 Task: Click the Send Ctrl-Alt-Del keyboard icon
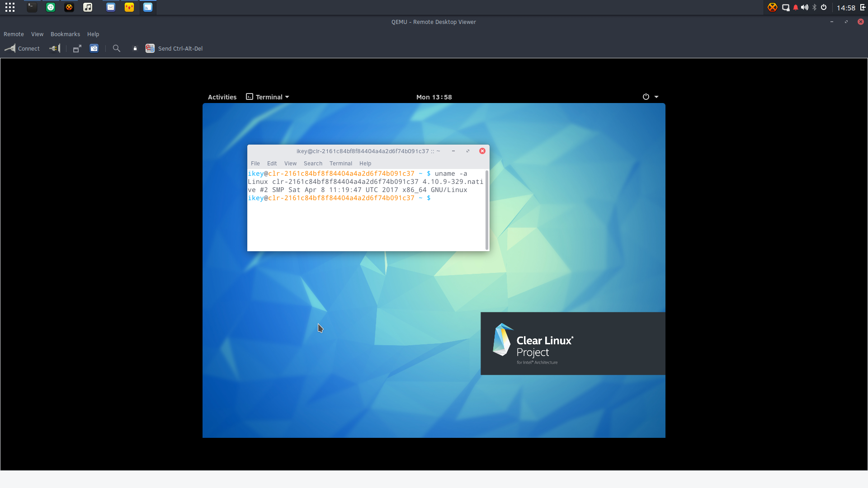tap(150, 48)
